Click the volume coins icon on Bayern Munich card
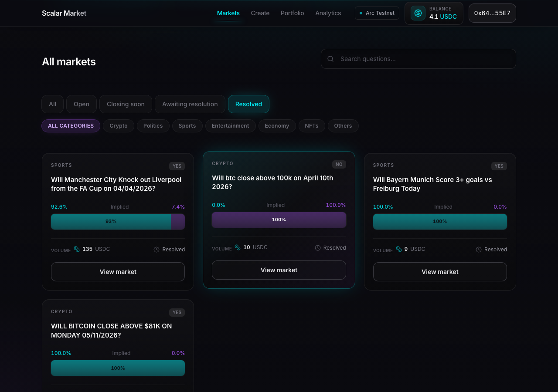Viewport: 558px width, 392px height. (399, 249)
